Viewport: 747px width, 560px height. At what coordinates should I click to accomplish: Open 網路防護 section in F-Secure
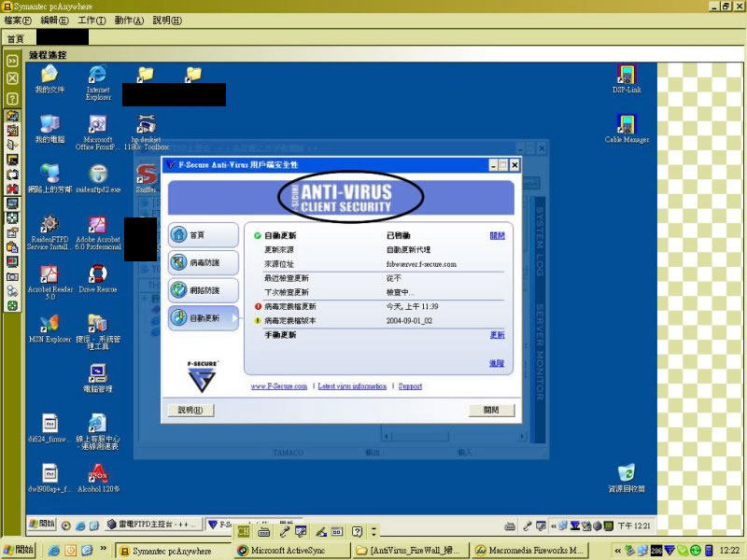(203, 290)
